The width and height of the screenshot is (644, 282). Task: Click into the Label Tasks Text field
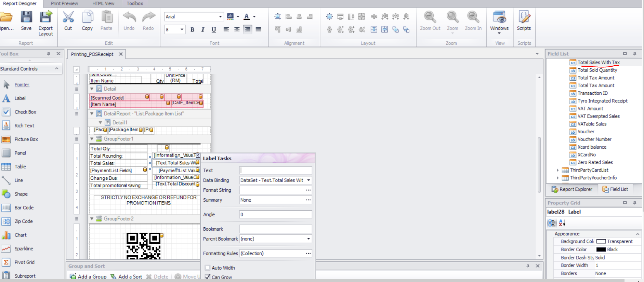pos(276,170)
